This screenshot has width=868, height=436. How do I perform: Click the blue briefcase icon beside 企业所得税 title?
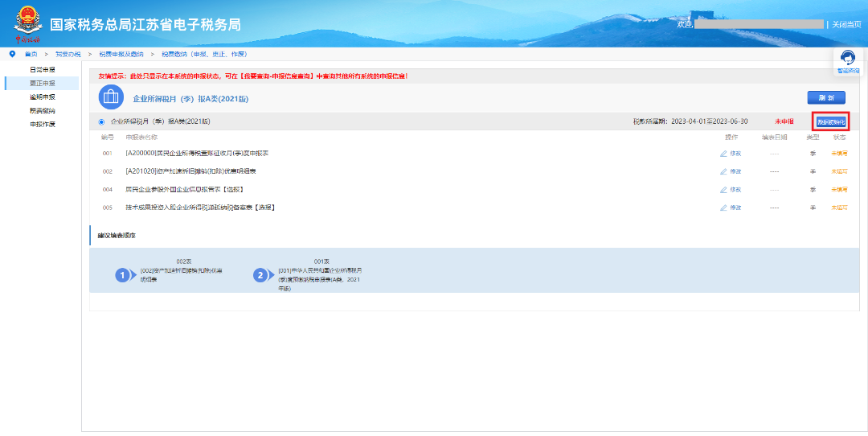(111, 97)
